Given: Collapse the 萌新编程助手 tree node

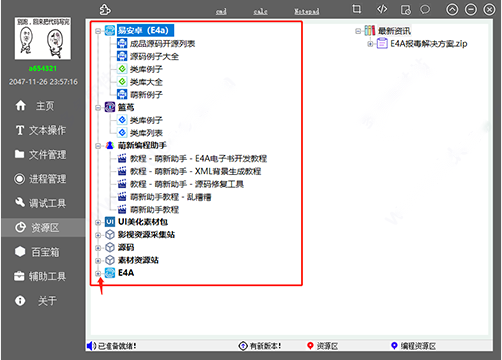Looking at the screenshot, I should pyautogui.click(x=98, y=146).
